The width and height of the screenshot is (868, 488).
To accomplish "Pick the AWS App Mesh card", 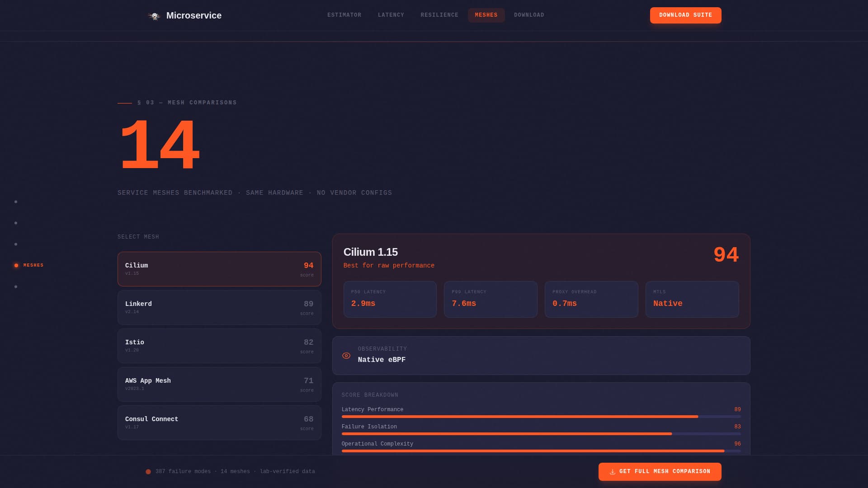I will click(x=219, y=384).
